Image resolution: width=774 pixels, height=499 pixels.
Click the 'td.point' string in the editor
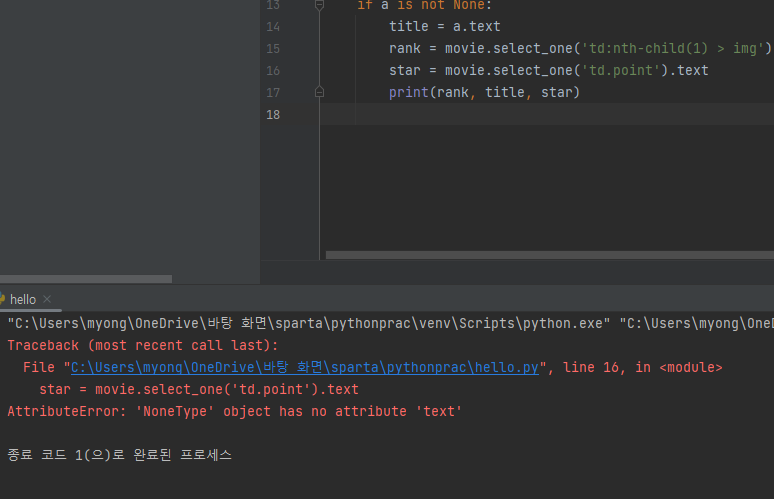(626, 71)
